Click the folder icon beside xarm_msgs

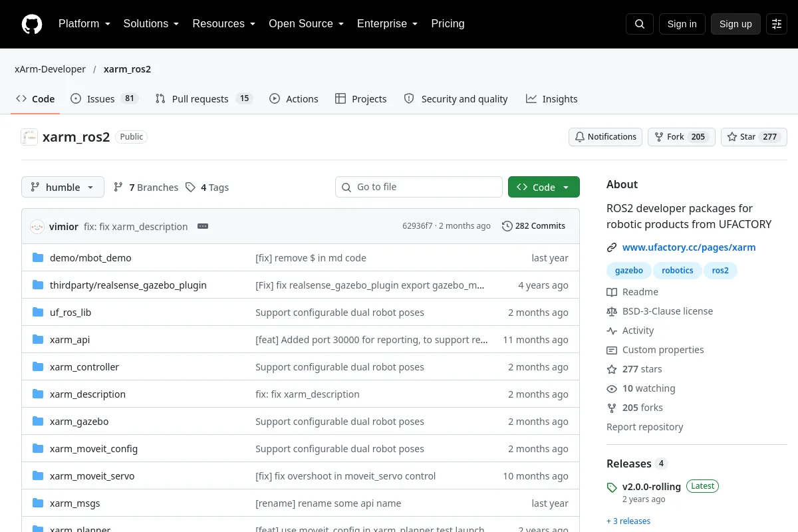[x=38, y=503]
